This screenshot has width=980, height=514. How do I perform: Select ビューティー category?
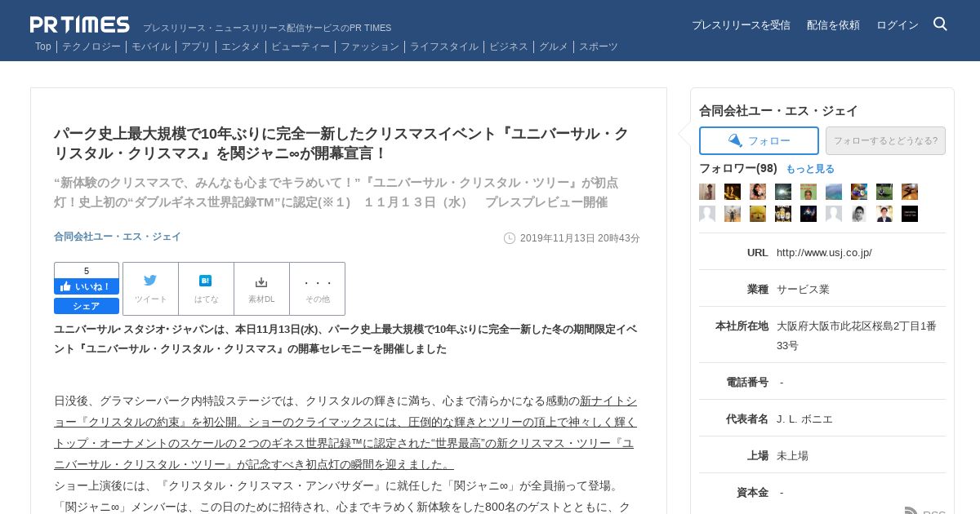pyautogui.click(x=301, y=47)
